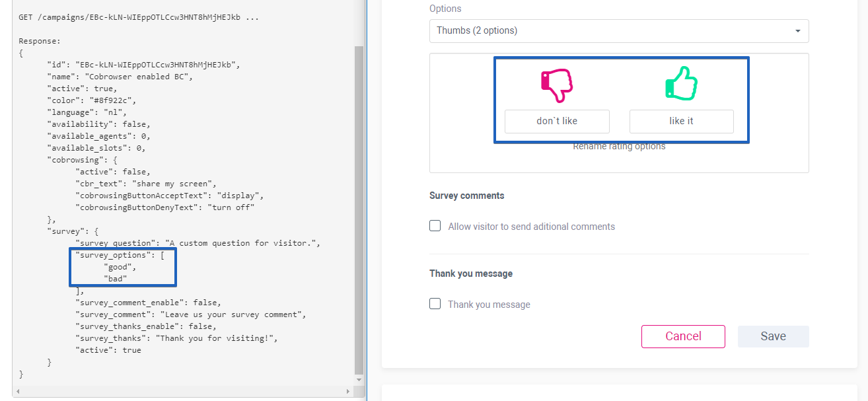Click the "cbr_text": "share my screen" line
Image resolution: width=868 pixels, height=401 pixels.
[x=146, y=184]
